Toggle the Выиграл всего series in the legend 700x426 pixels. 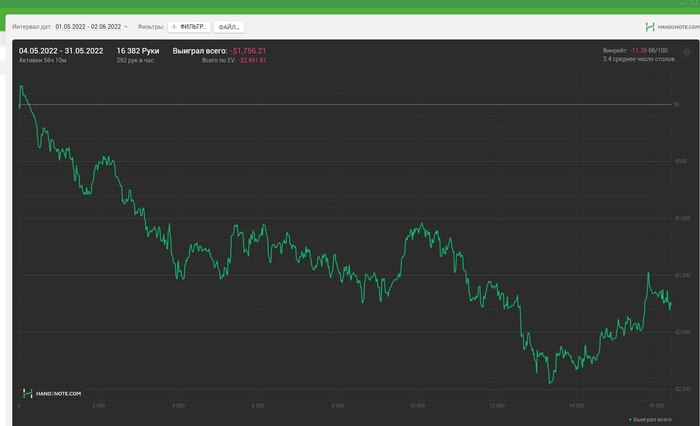click(650, 419)
